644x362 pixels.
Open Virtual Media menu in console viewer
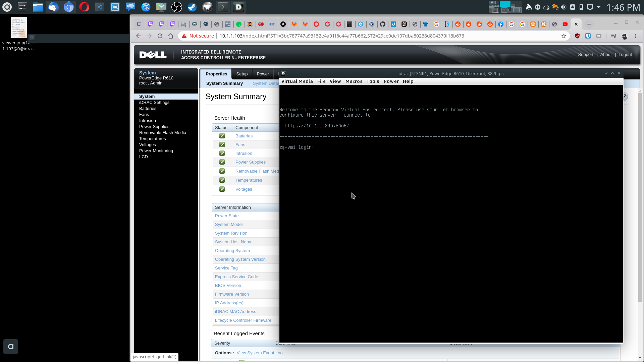(297, 81)
